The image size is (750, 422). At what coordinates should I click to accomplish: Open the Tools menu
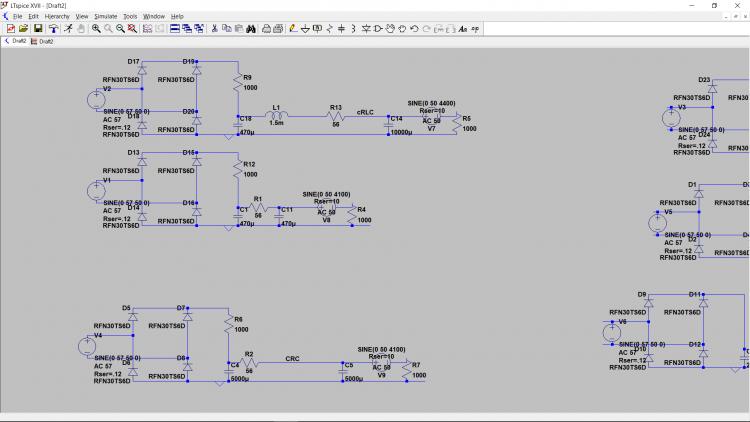(129, 17)
